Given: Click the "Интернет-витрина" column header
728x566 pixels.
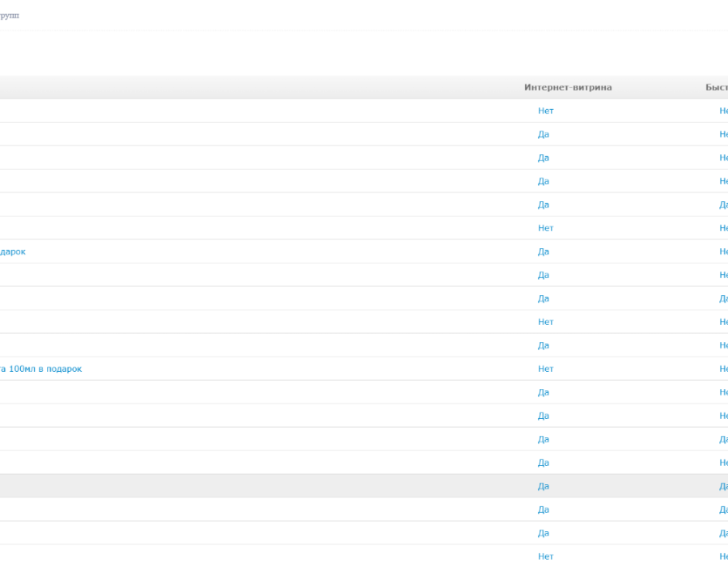Looking at the screenshot, I should point(568,87).
